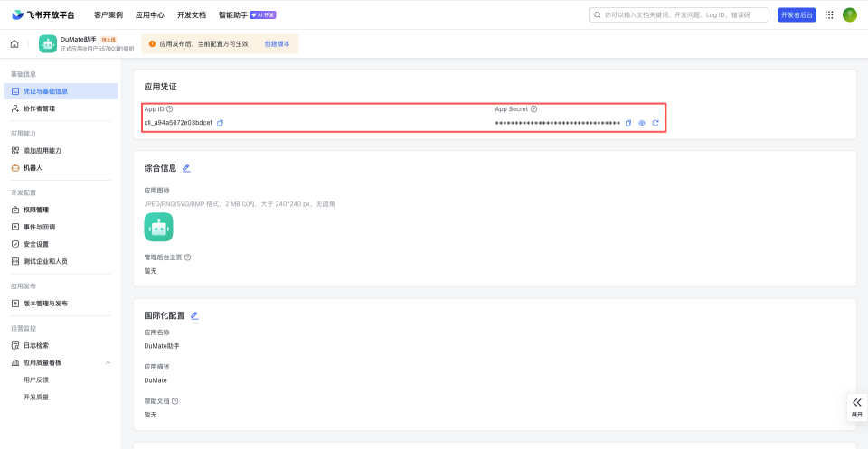
Task: Click the home icon in header
Action: tap(14, 43)
